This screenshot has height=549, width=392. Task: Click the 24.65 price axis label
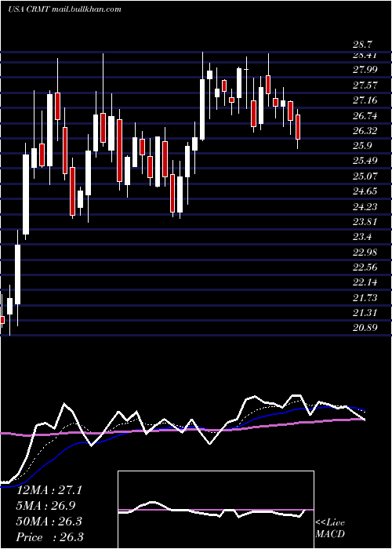click(x=365, y=191)
